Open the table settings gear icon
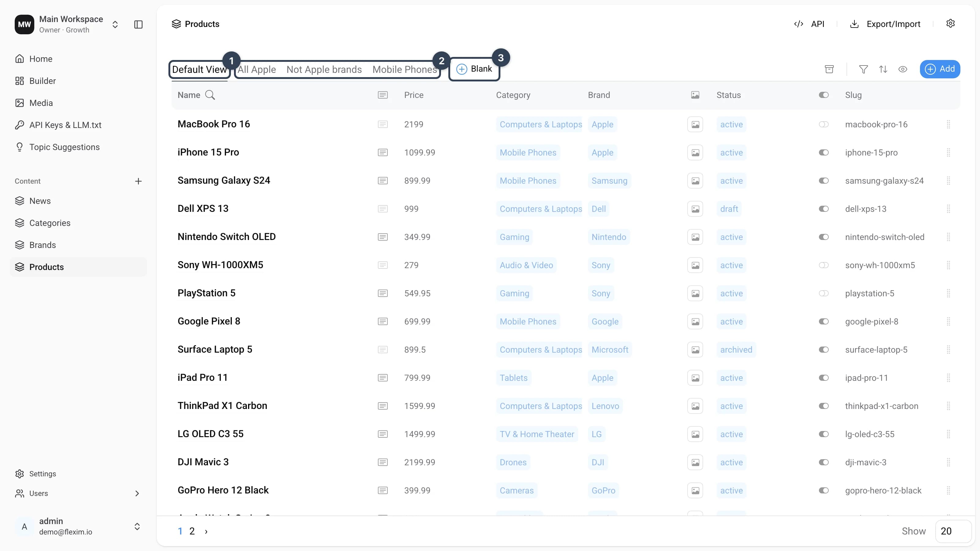Image resolution: width=980 pixels, height=551 pixels. 950,24
